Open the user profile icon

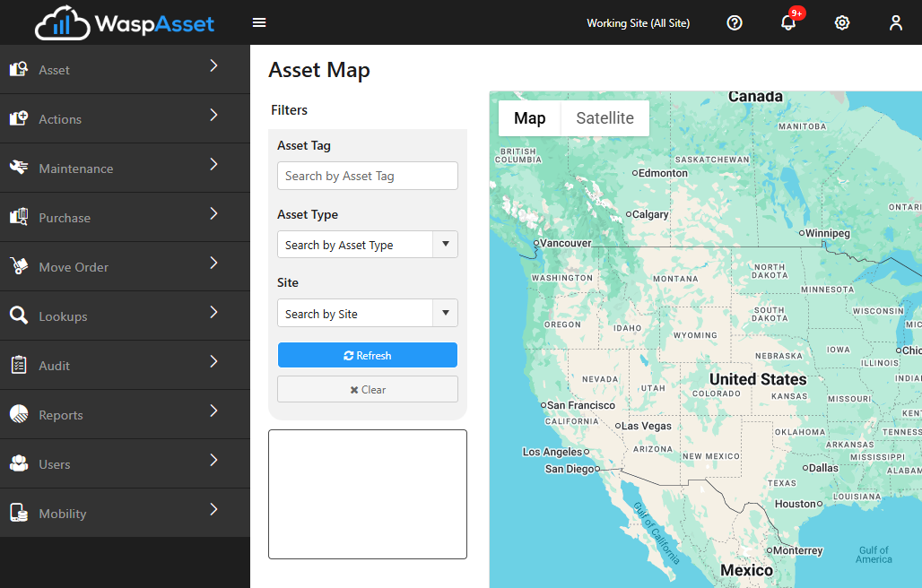[x=895, y=23]
